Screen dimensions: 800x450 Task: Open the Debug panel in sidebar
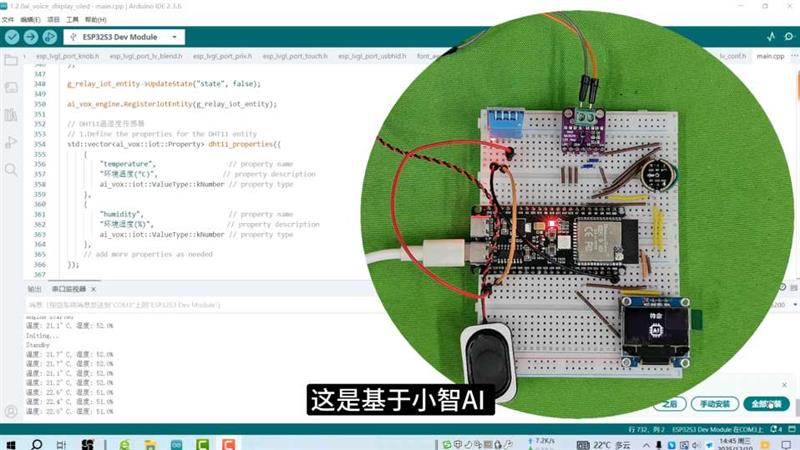tap(11, 143)
